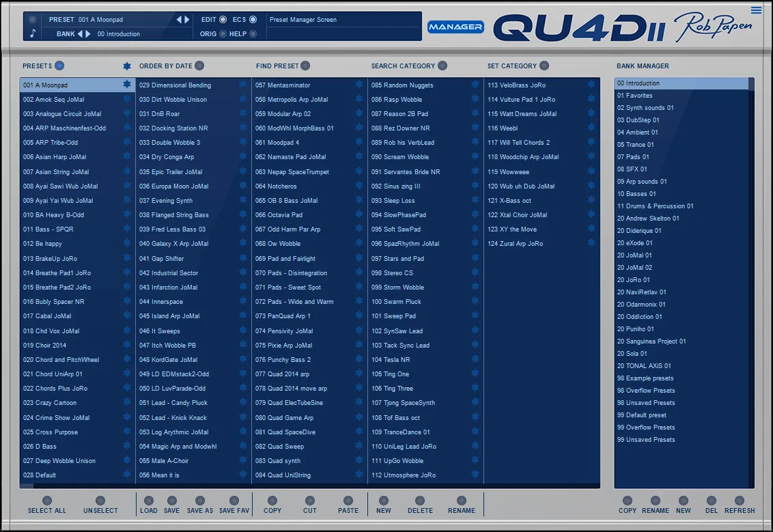Go to next preset with right arrow

186,20
